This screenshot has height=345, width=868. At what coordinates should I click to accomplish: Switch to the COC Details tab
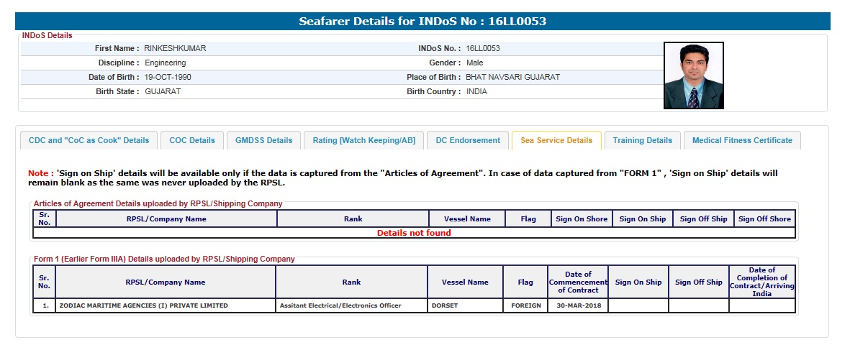pyautogui.click(x=191, y=140)
